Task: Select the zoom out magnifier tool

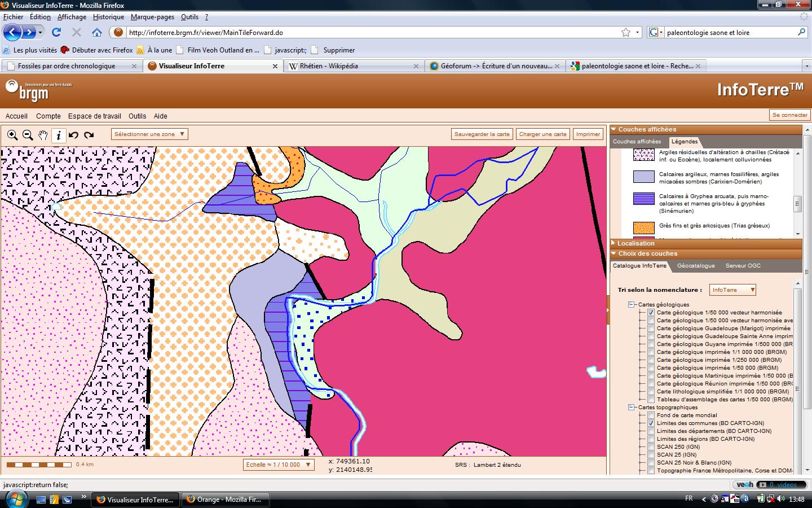Action: (28, 135)
